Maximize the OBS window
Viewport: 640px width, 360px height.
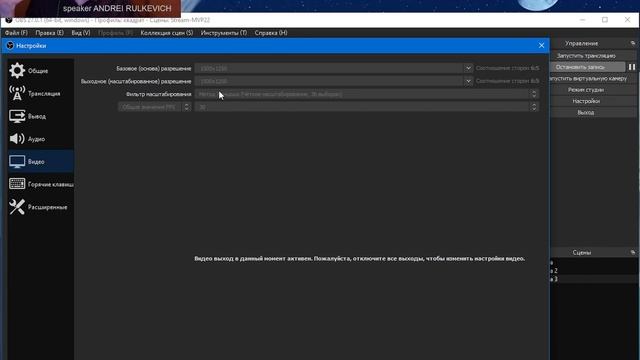point(605,20)
